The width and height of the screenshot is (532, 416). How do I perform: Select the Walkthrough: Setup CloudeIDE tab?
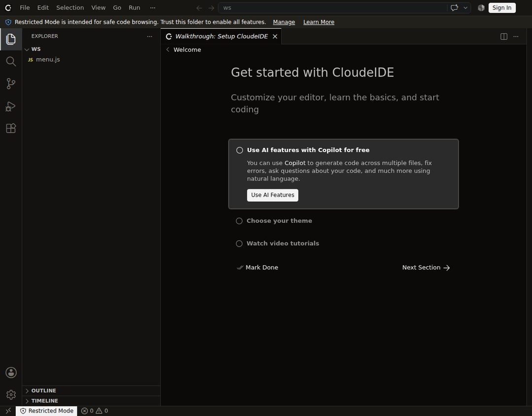click(221, 36)
